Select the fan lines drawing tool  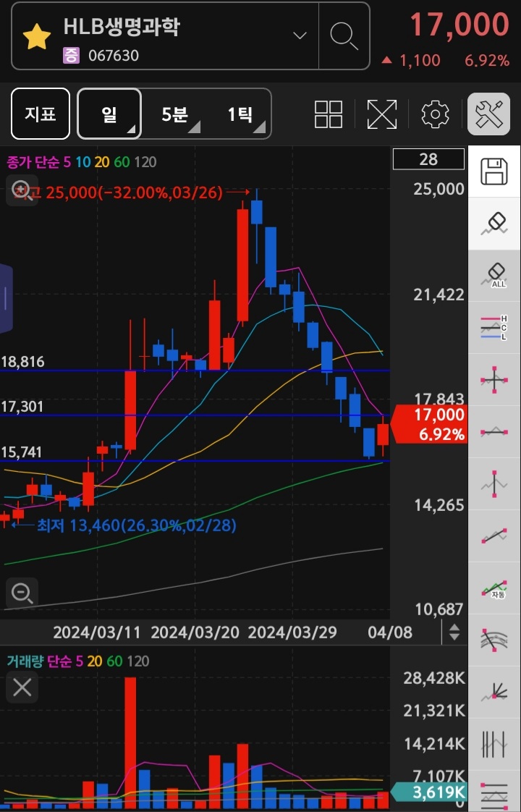click(494, 693)
